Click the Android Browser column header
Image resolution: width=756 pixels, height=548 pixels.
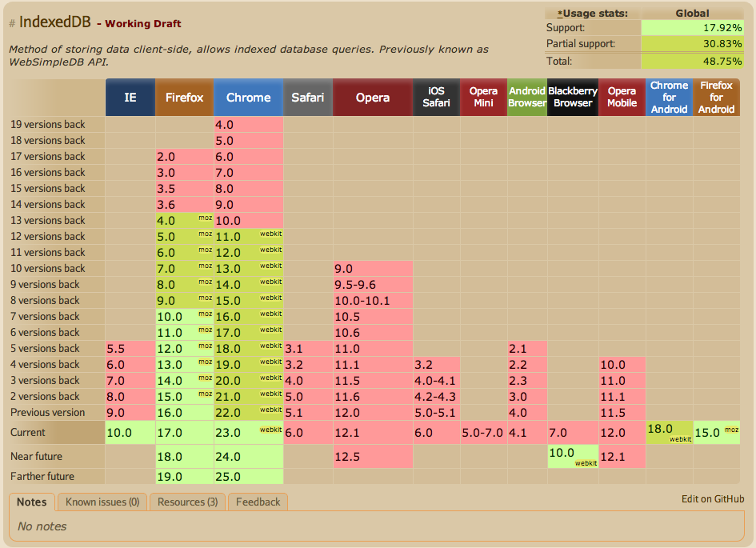527,98
